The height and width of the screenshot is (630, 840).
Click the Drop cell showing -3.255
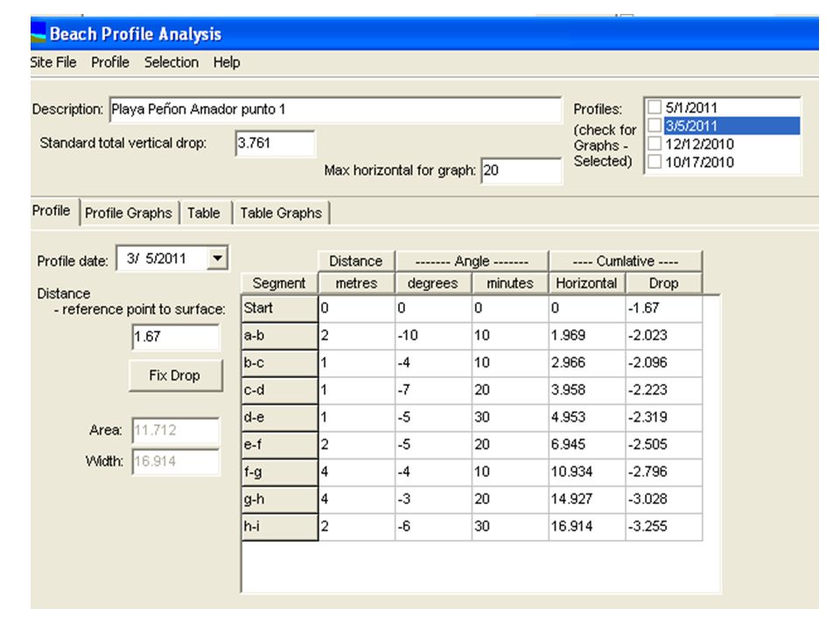(664, 527)
